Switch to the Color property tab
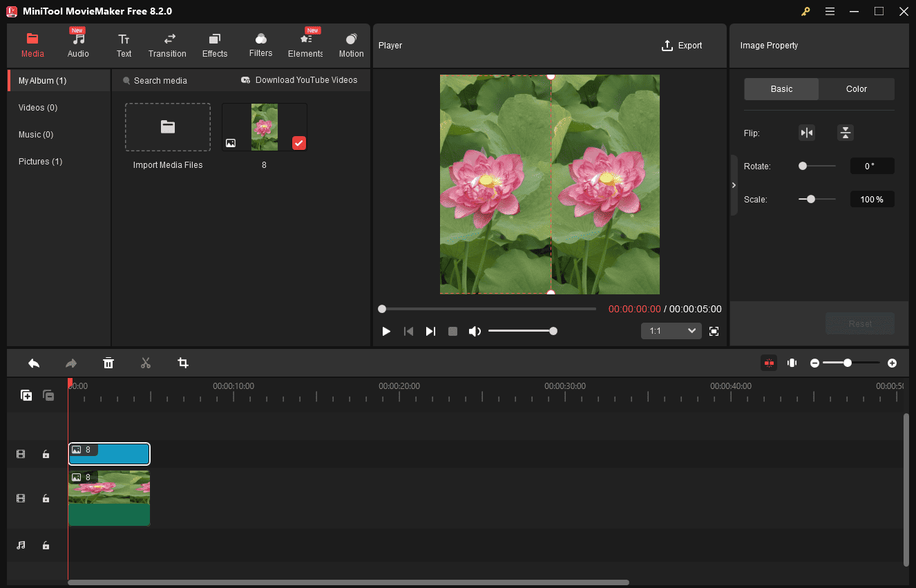Image resolution: width=916 pixels, height=588 pixels. point(857,89)
